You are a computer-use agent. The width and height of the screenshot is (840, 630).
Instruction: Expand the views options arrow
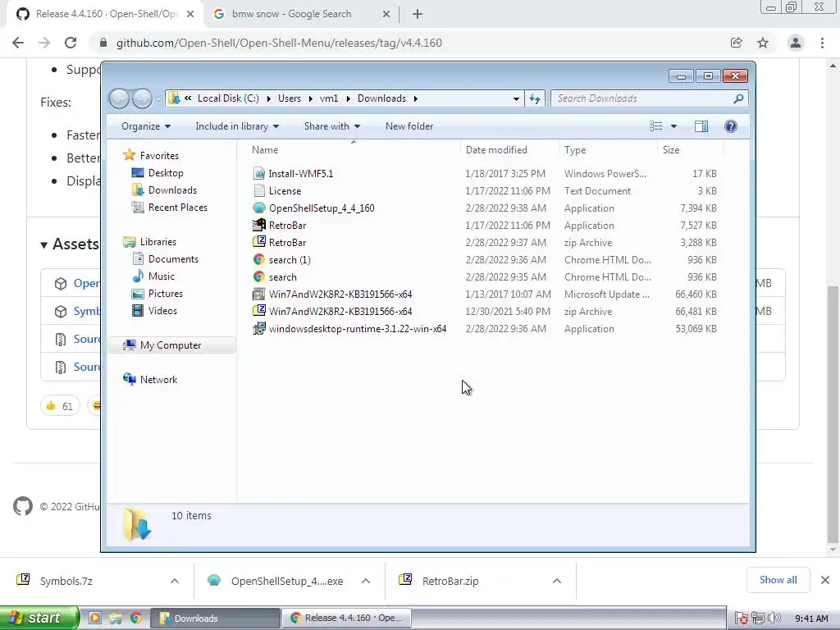pos(674,126)
